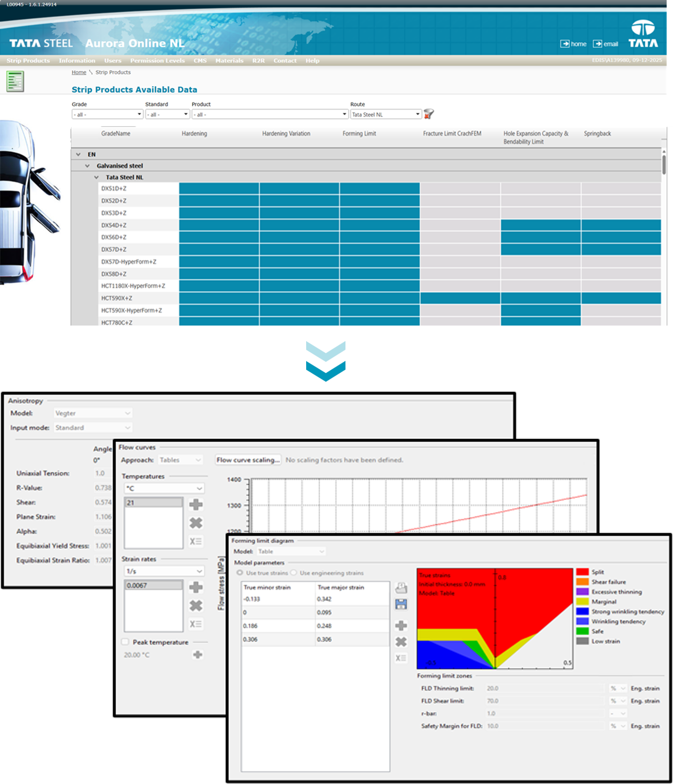The height and width of the screenshot is (784, 673).
Task: Collapse the Tata Steel NL subgroup
Action: [97, 177]
